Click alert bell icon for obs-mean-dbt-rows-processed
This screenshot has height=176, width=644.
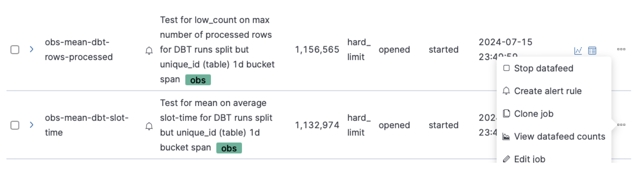(149, 50)
